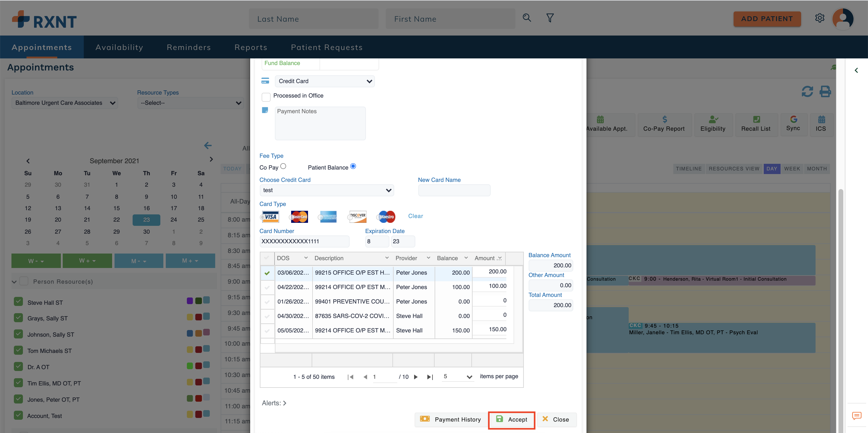
Task: Go to previous month in calendar
Action: (x=28, y=160)
